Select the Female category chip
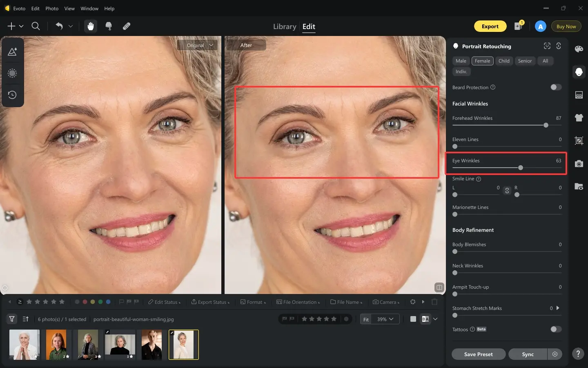This screenshot has width=588, height=368. coord(482,61)
